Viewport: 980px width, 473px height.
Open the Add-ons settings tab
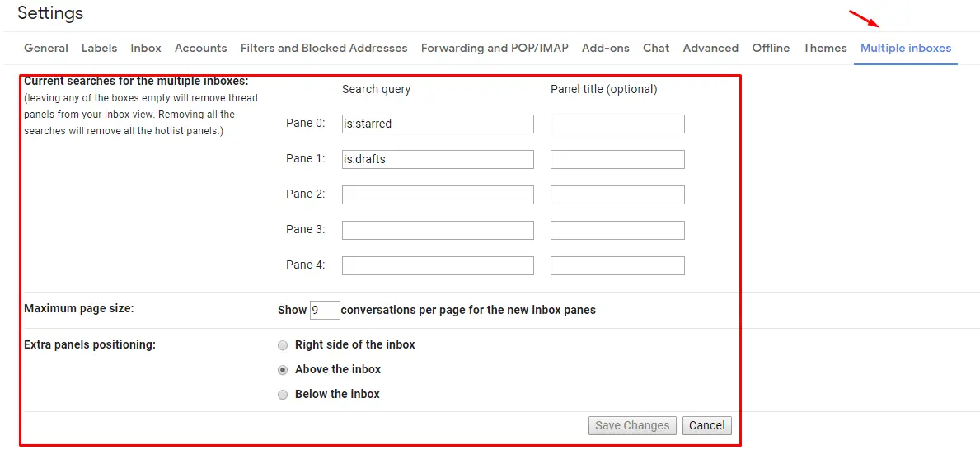pos(606,48)
